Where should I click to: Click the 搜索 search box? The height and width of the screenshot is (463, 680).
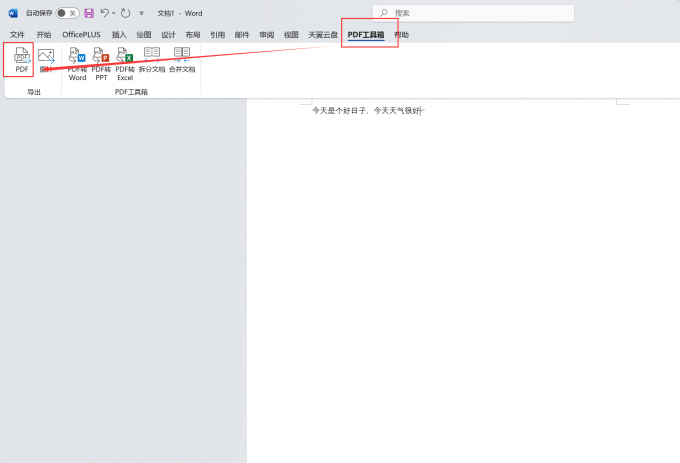click(473, 13)
